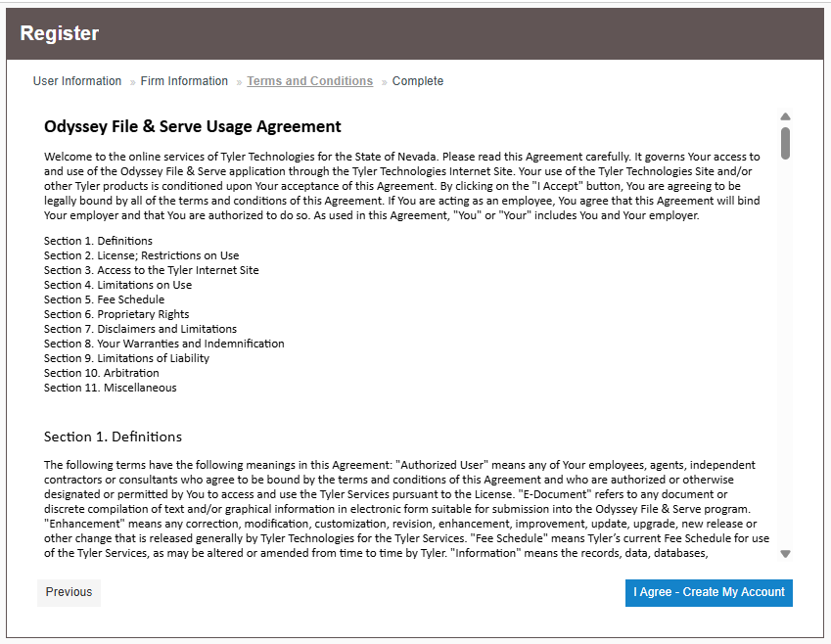Open Section 10. Arbitration entry
Viewport: 831px width, 644px height.
pos(101,373)
